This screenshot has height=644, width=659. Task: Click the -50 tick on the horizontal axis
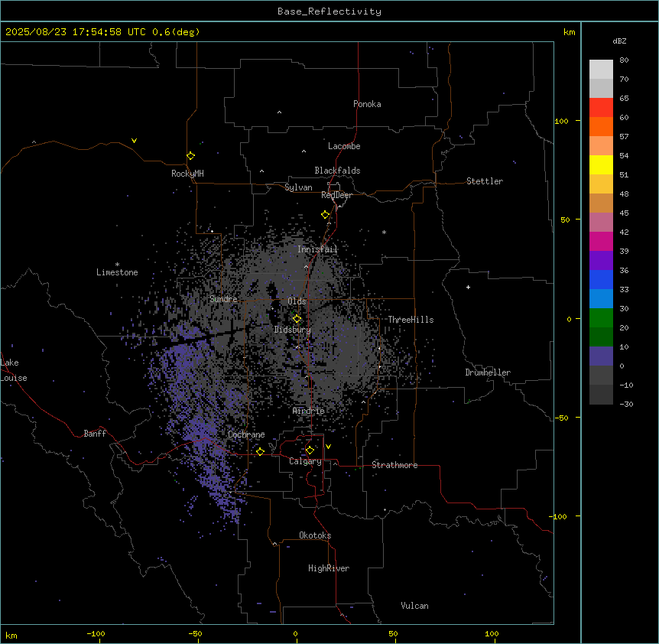click(195, 633)
